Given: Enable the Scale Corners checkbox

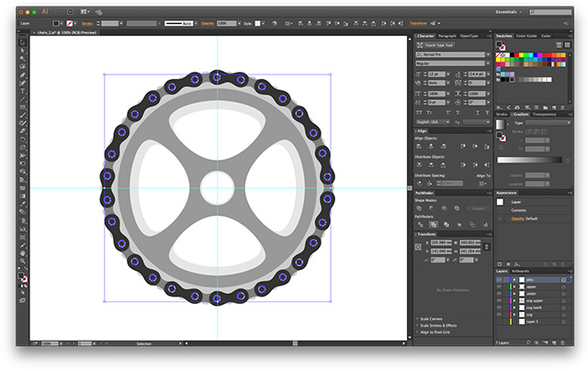Looking at the screenshot, I should click(419, 318).
